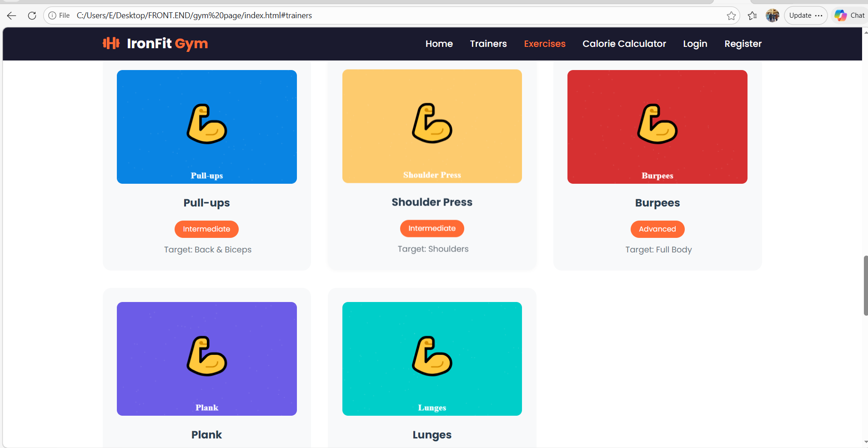The height and width of the screenshot is (448, 868).
Task: Click the flexed bicep icon on Plank card
Action: tap(207, 356)
